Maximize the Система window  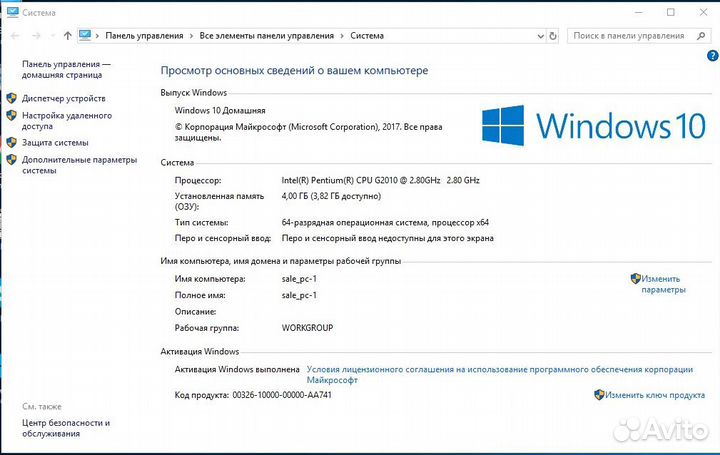tap(671, 12)
